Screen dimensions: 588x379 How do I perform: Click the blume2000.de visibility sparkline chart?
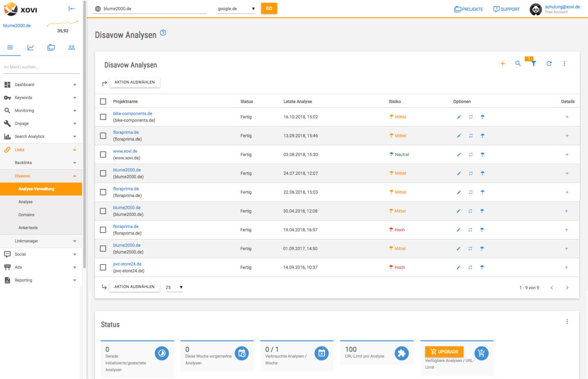pyautogui.click(x=62, y=23)
